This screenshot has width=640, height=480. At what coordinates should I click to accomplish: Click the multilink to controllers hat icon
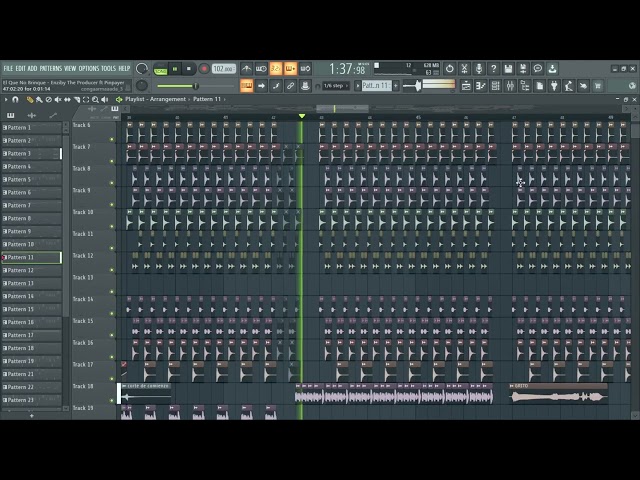(305, 86)
